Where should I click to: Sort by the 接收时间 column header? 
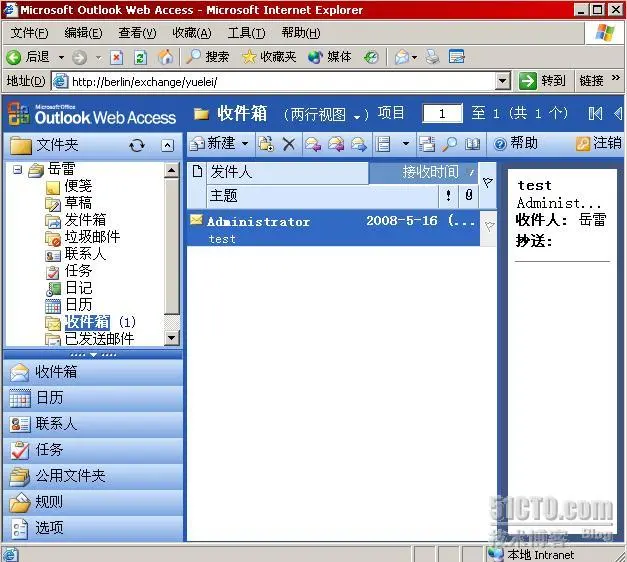coord(423,172)
